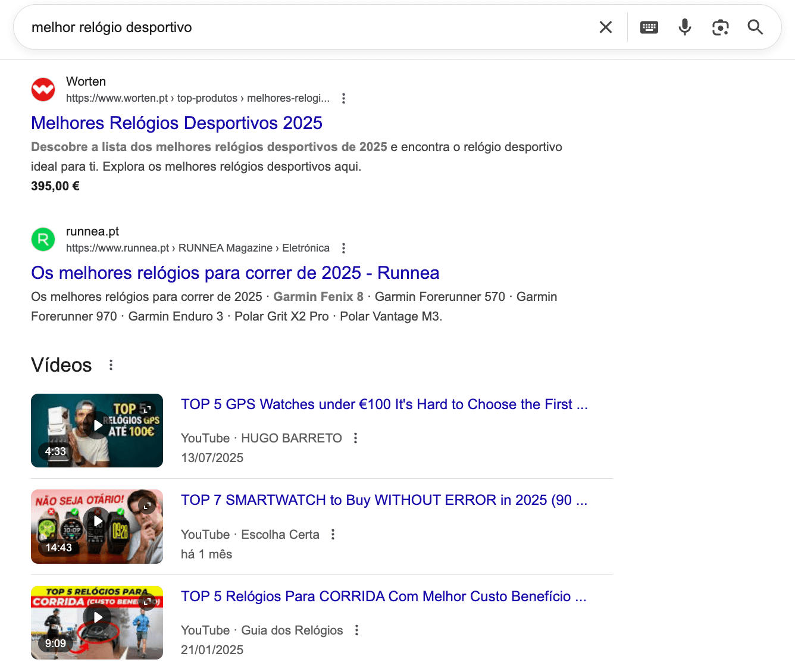
Task: Clear the search query with the X
Action: (x=606, y=27)
